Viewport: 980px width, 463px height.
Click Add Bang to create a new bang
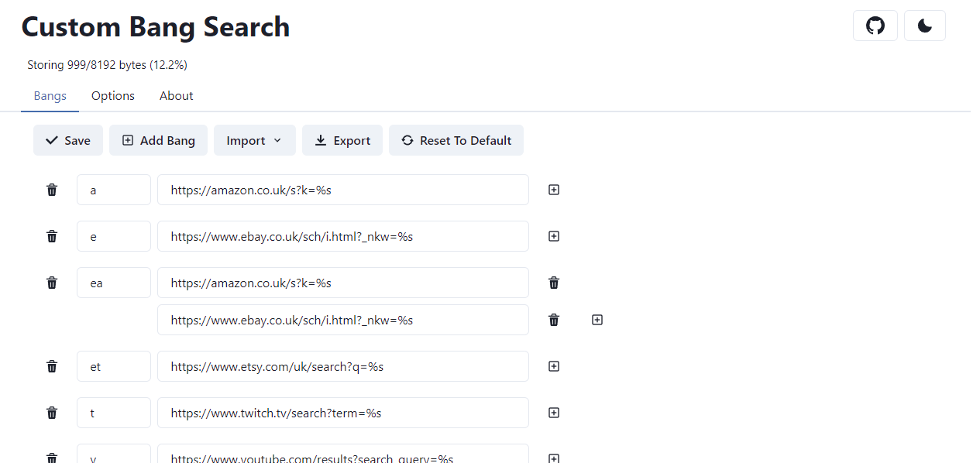[158, 140]
